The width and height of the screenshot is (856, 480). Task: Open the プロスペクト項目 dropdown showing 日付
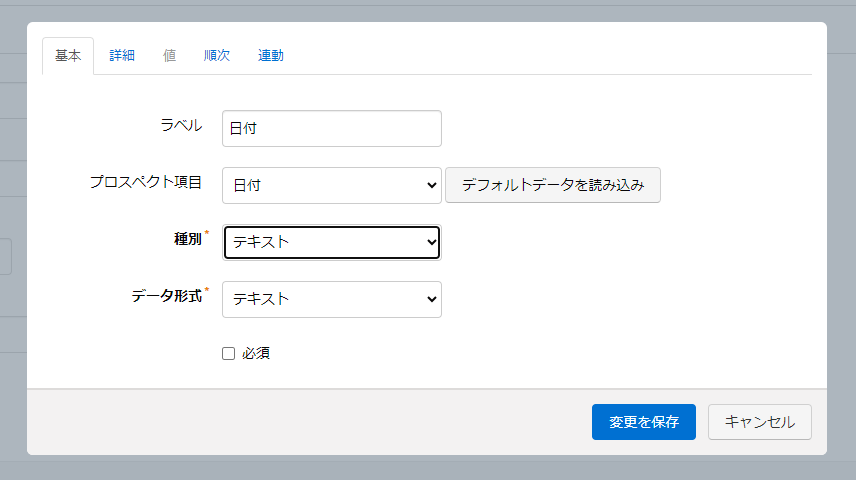[x=332, y=185]
